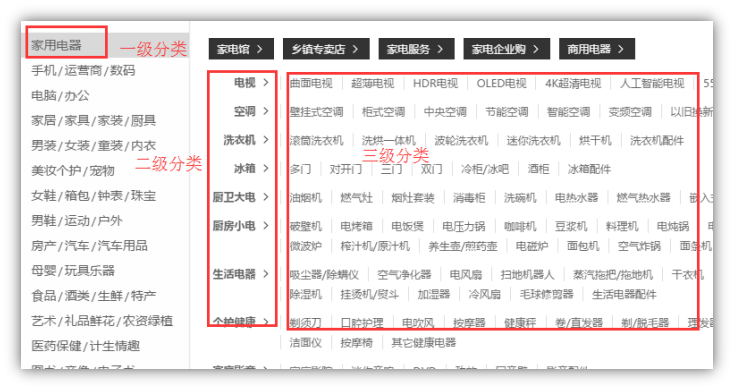Expand the 电视 subcategory chevron
Viewport: 735px width, 390px height.
(x=266, y=82)
